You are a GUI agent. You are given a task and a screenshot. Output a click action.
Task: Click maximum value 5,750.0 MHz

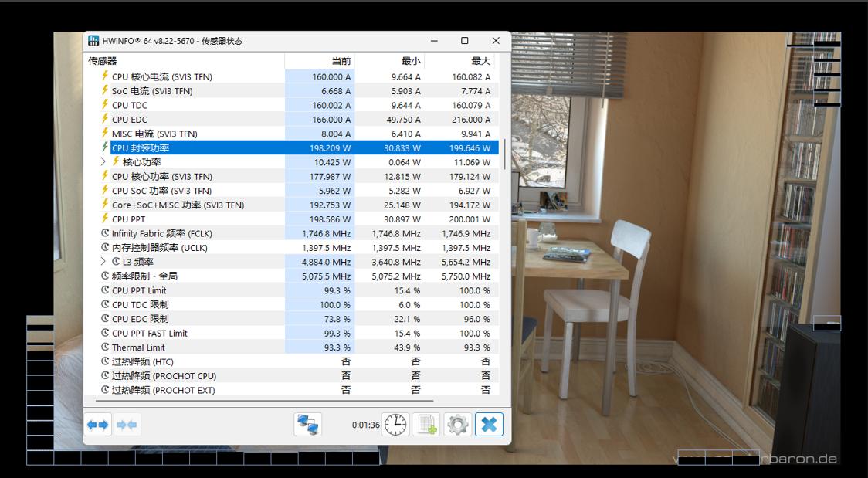(466, 276)
